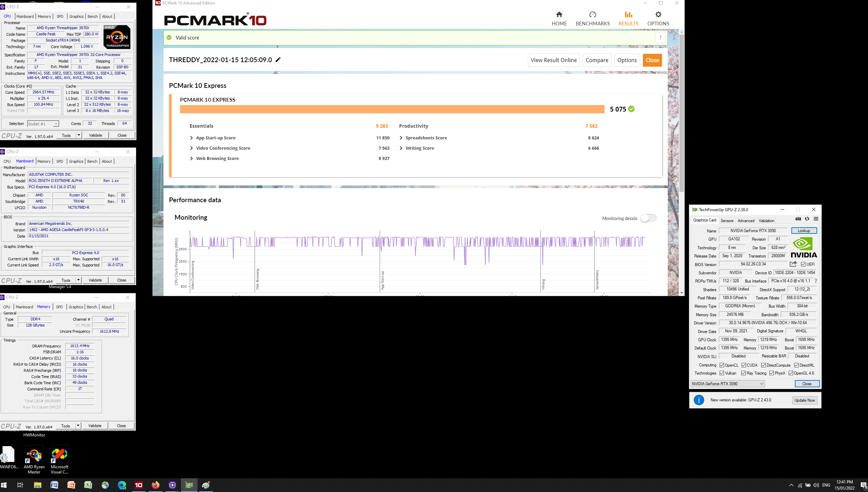Click the orange Close button in PCMark
This screenshot has width=868, height=492.
[652, 60]
